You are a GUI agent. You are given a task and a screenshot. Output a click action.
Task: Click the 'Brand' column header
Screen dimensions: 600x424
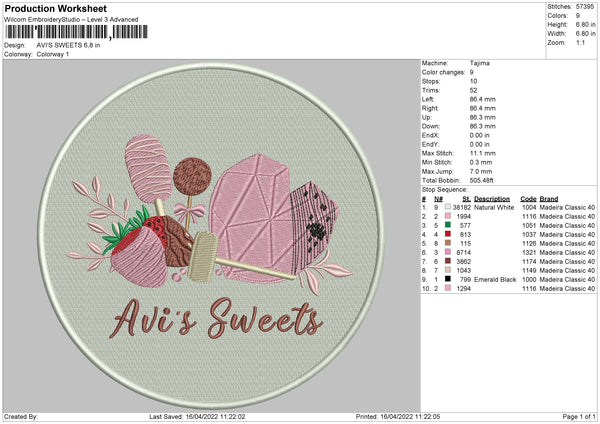[x=549, y=199]
